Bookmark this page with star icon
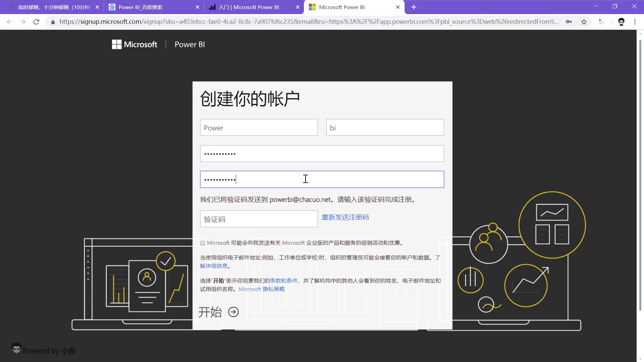 click(584, 22)
